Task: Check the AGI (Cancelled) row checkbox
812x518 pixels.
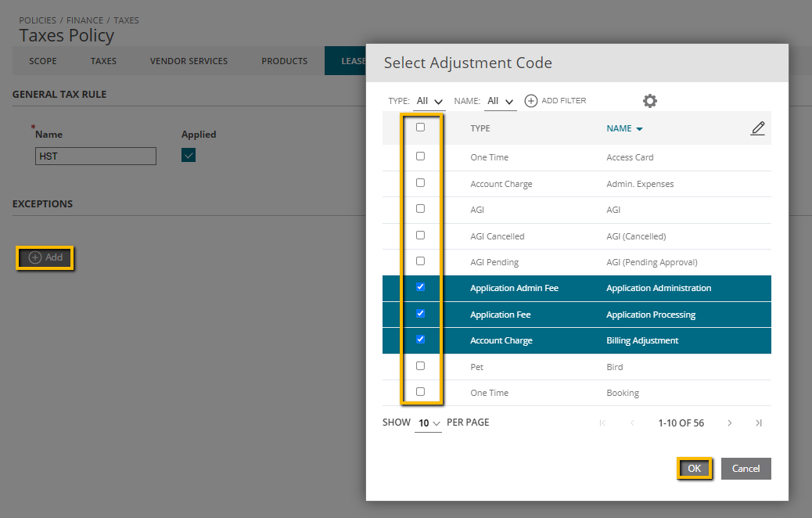Action: click(x=421, y=236)
